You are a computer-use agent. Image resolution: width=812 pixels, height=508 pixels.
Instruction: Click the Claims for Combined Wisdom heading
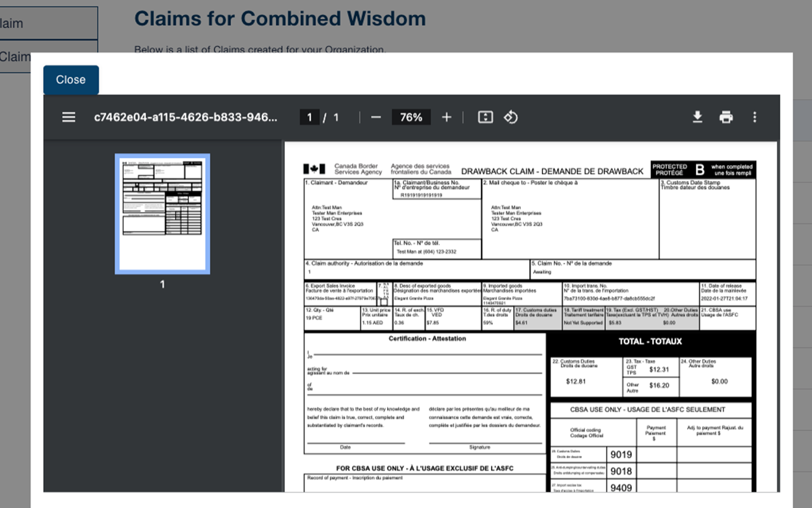coord(280,18)
